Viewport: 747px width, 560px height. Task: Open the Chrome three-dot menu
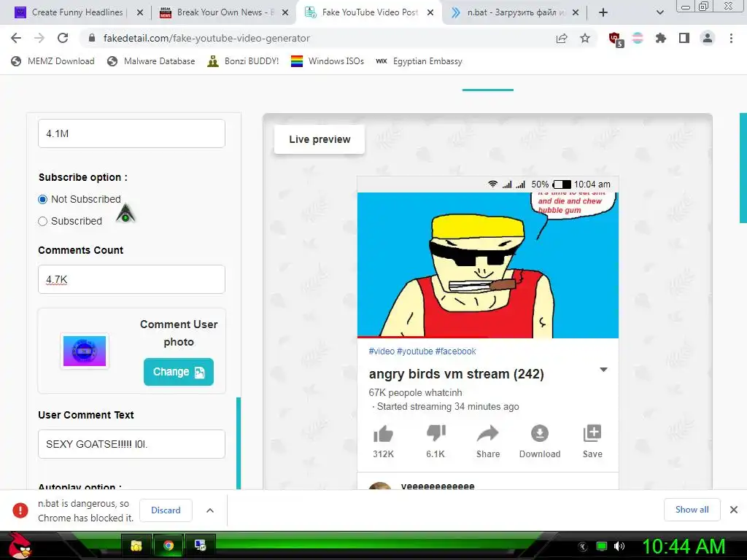click(731, 38)
